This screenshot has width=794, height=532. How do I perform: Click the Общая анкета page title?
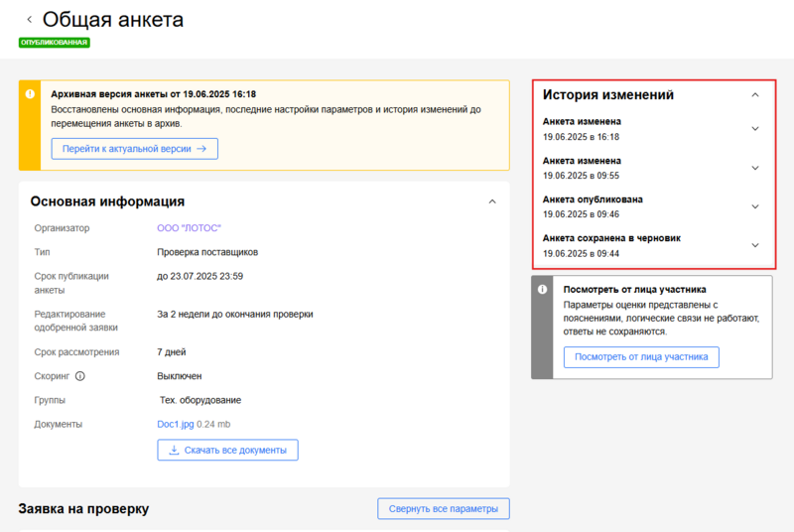(x=112, y=20)
